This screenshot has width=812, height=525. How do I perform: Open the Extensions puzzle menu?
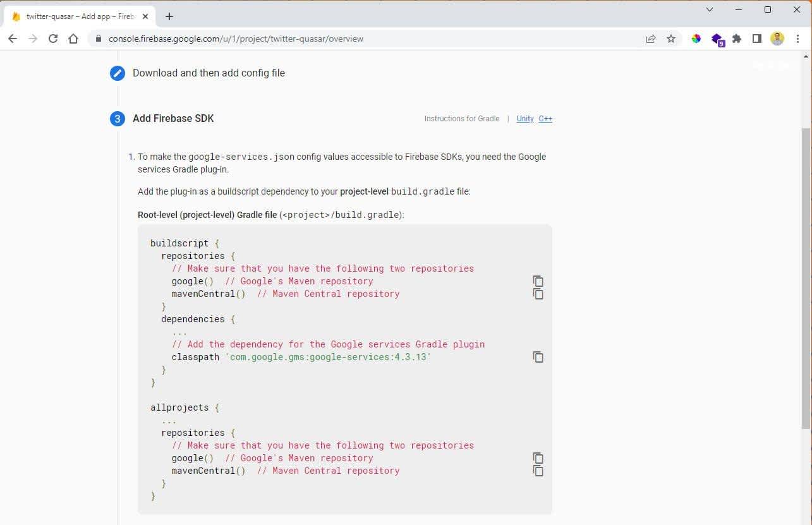click(x=737, y=39)
